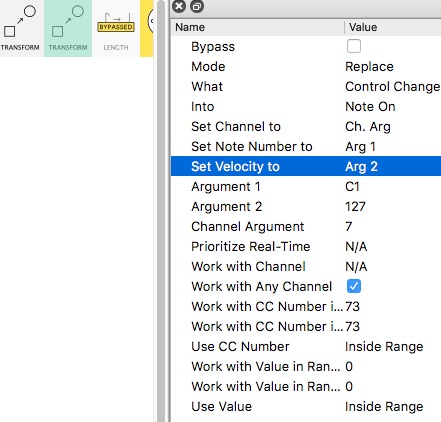This screenshot has width=441, height=422.
Task: Select the Argument 1 row label
Action: [226, 186]
